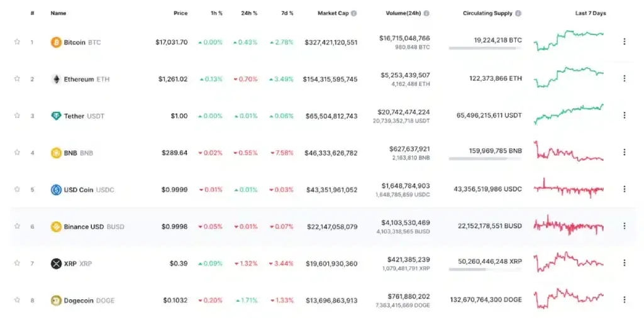Image resolution: width=644 pixels, height=318 pixels.
Task: Click the Dogecoin coin logo icon
Action: point(56,300)
